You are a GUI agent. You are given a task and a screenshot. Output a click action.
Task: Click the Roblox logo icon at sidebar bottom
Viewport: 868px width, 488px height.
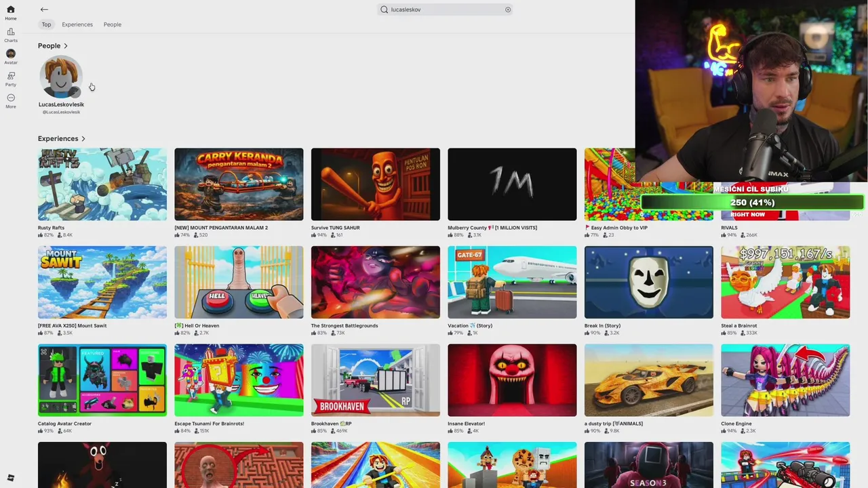click(x=11, y=478)
